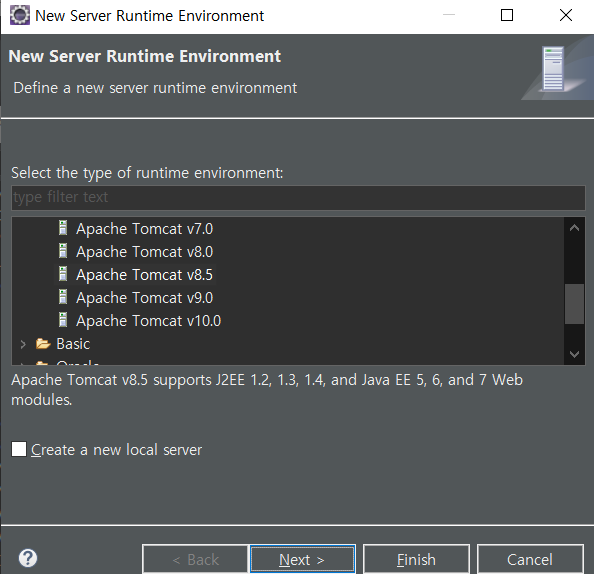Cancel the runtime environment dialog
The width and height of the screenshot is (594, 574).
pos(530,559)
